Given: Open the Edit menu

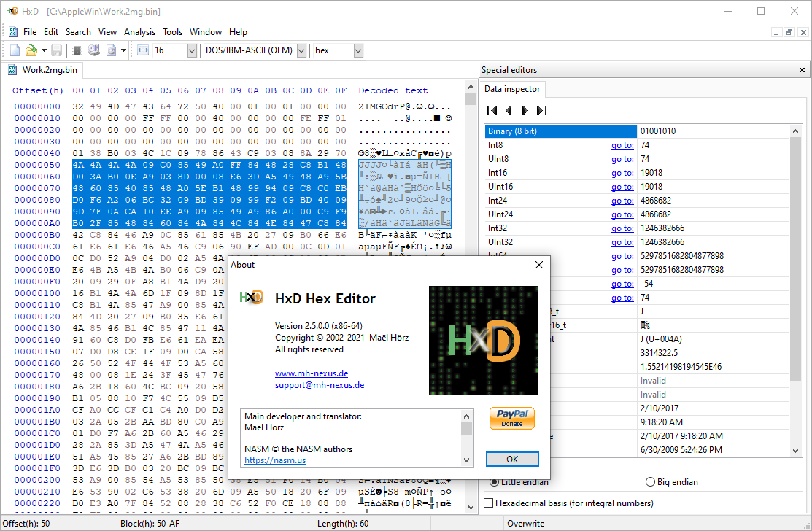Looking at the screenshot, I should 51,32.
